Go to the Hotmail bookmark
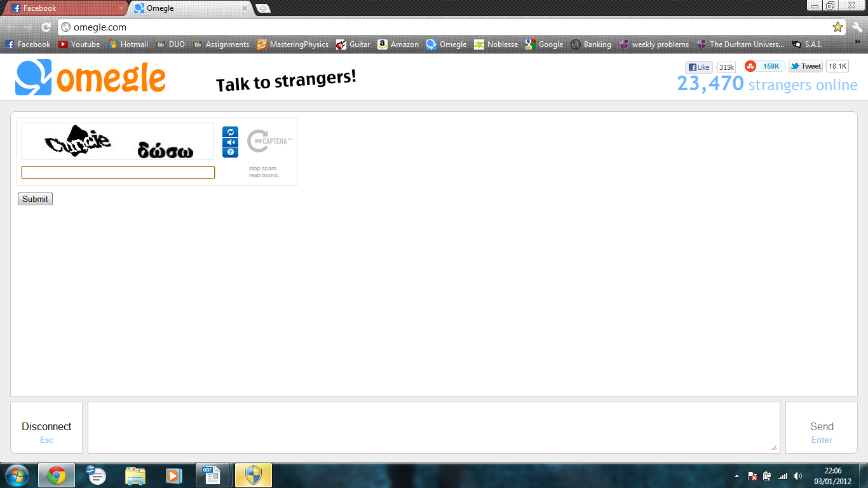This screenshot has height=488, width=868. tap(128, 44)
